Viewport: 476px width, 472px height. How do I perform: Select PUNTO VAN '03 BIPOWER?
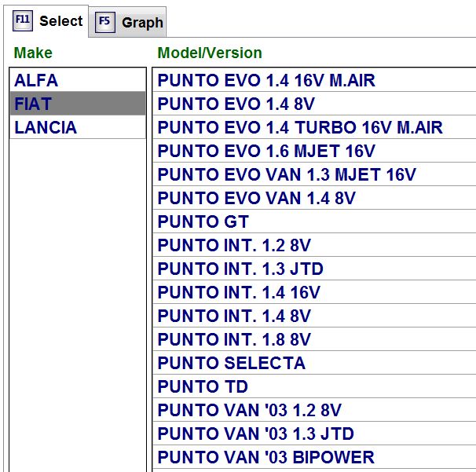[x=314, y=457]
